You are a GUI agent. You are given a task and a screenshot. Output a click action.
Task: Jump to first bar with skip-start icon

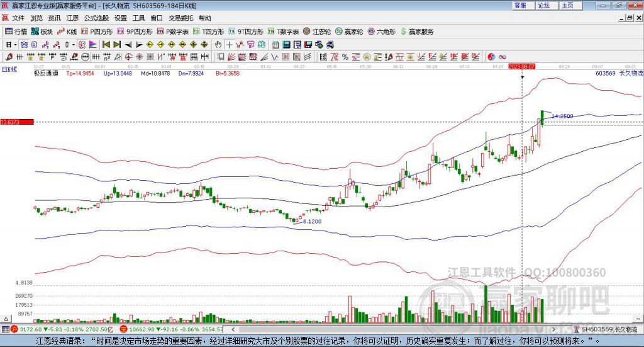(106, 45)
